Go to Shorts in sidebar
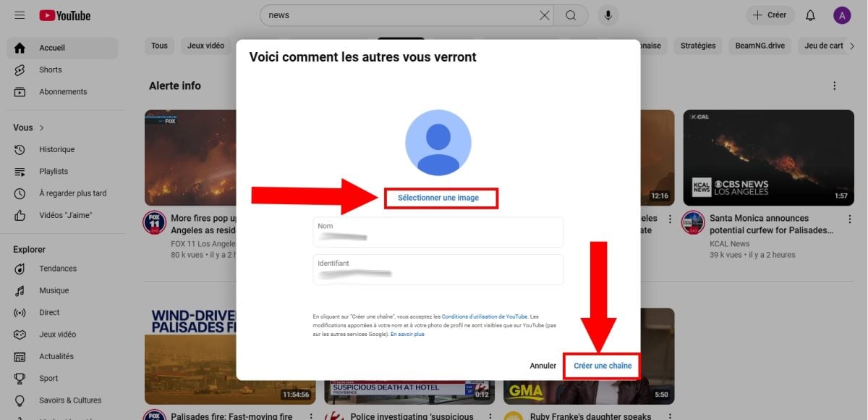This screenshot has width=868, height=420. click(51, 70)
